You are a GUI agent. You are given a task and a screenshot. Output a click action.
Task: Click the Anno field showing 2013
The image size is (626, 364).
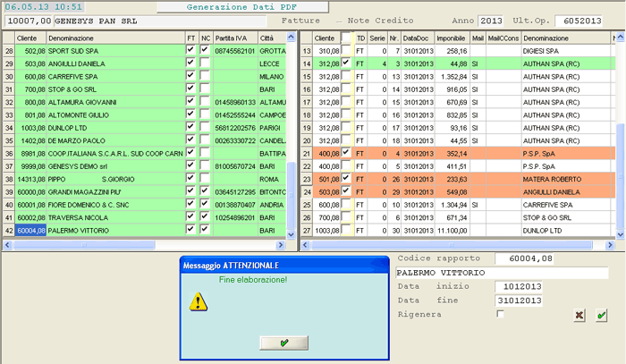click(491, 21)
